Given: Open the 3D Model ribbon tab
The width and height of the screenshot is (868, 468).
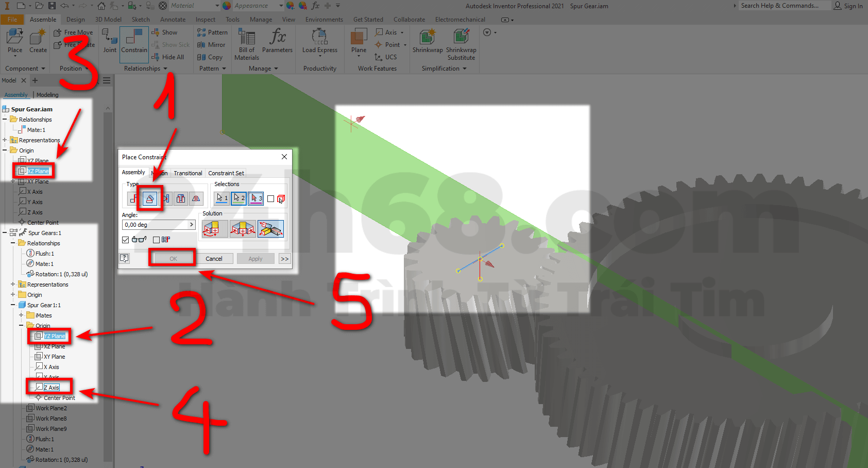Looking at the screenshot, I should point(108,20).
